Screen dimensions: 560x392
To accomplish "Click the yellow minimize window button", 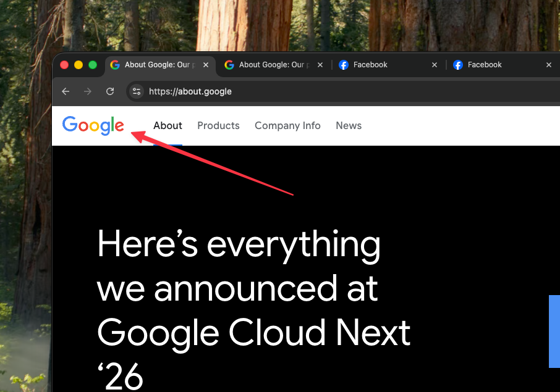I will [x=78, y=65].
